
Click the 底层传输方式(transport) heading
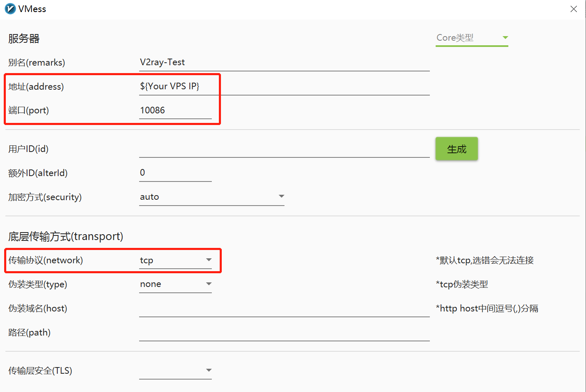66,236
